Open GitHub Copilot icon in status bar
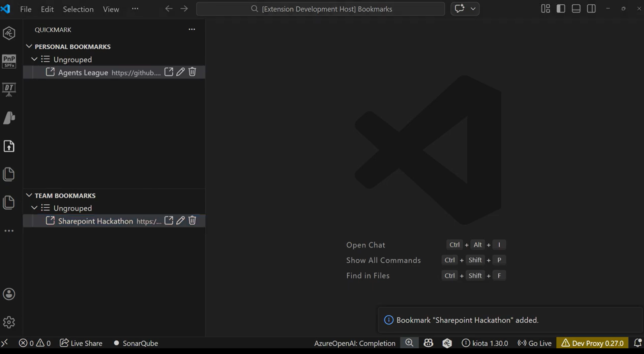The height and width of the screenshot is (354, 644). 428,343
